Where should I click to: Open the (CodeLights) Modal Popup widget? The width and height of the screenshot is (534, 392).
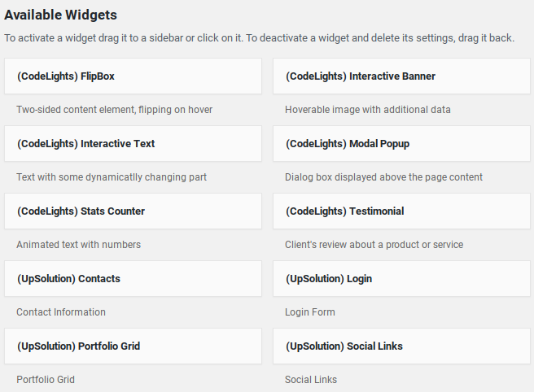pos(401,144)
